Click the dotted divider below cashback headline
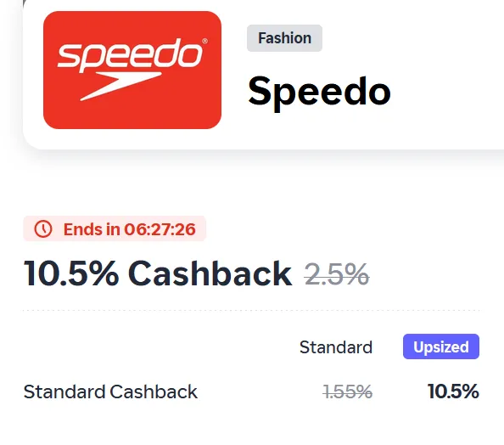The image size is (504, 445). pyautogui.click(x=251, y=311)
